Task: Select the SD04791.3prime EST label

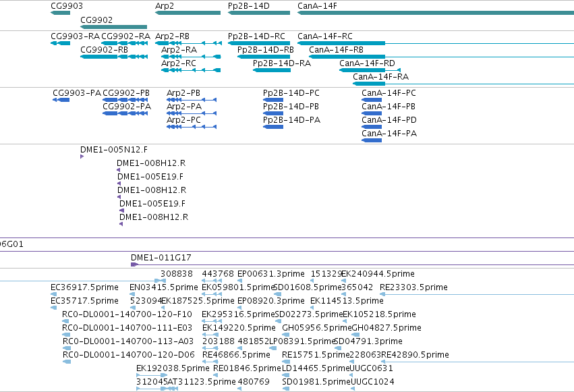Action: pos(368,341)
